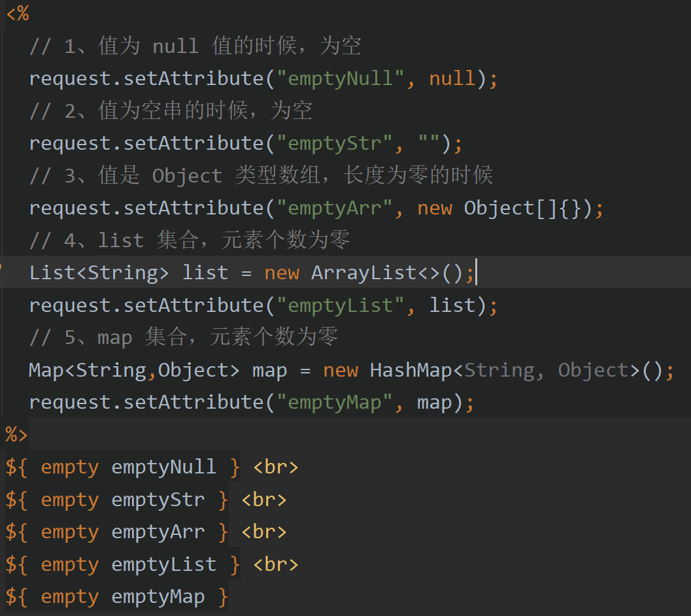691x616 pixels.
Task: Click the comment about null value being empty
Action: click(195, 46)
